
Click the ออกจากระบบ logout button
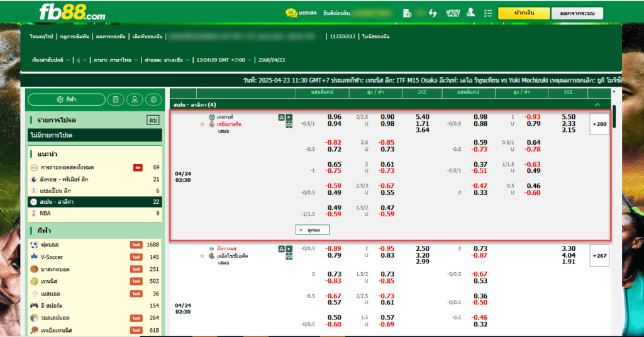[x=577, y=13]
